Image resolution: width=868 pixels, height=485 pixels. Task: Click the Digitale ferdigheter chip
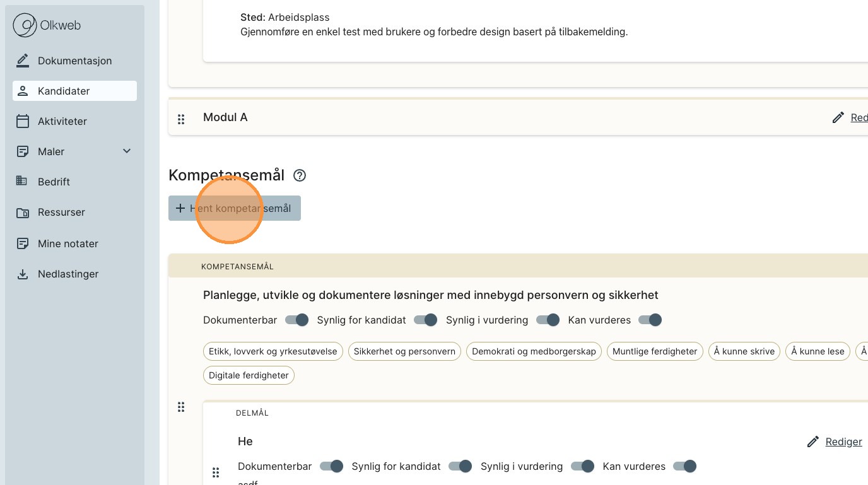[x=249, y=375]
